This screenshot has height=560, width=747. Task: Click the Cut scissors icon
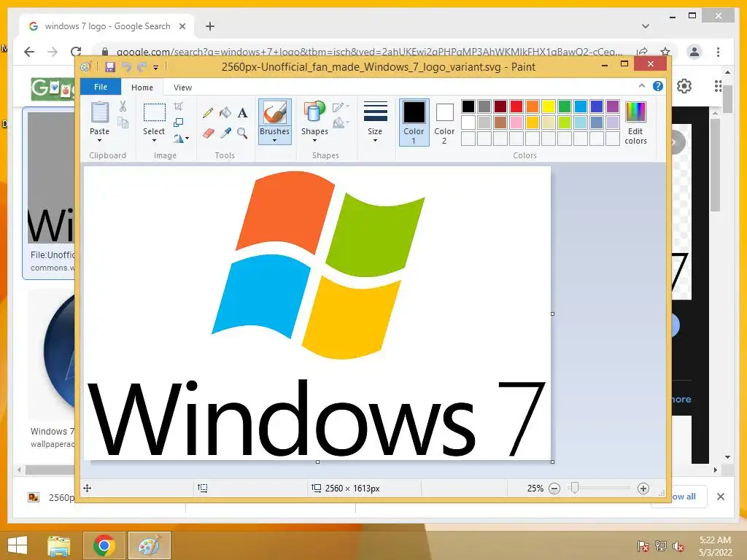click(123, 106)
